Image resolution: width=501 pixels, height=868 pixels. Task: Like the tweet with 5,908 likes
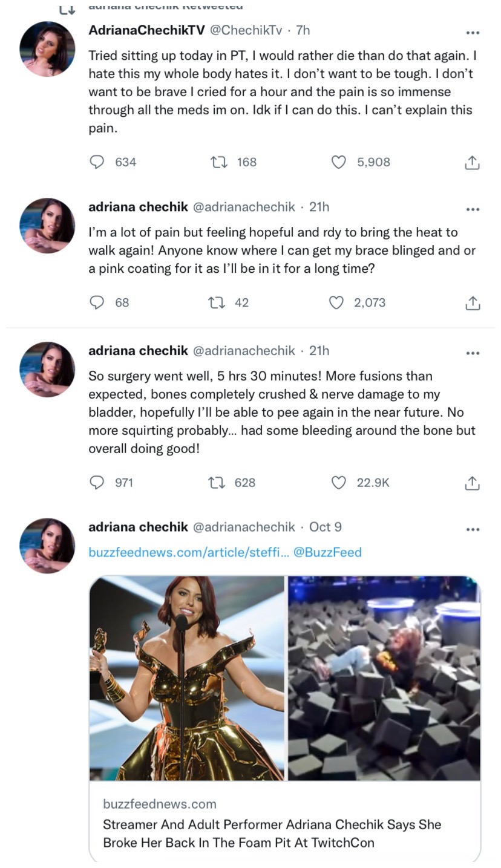338,162
